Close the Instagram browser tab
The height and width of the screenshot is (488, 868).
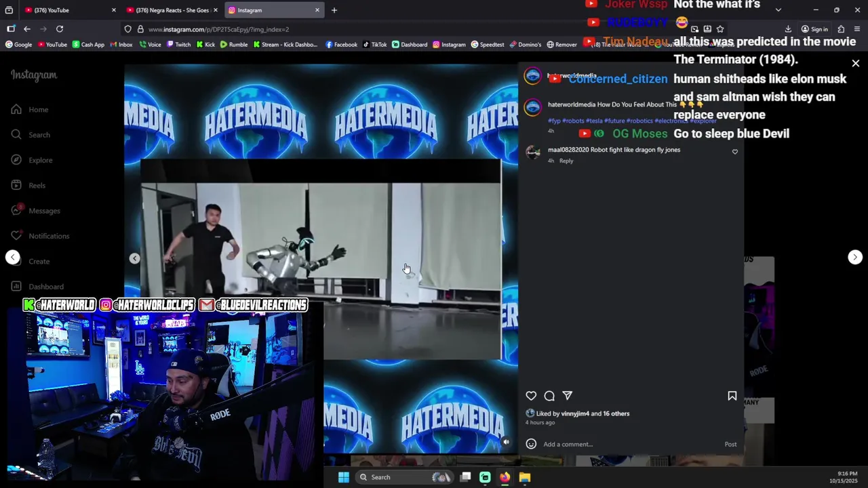pyautogui.click(x=317, y=10)
